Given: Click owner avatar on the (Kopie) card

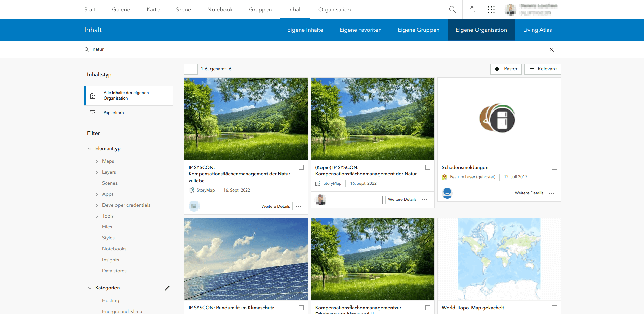Looking at the screenshot, I should [321, 199].
